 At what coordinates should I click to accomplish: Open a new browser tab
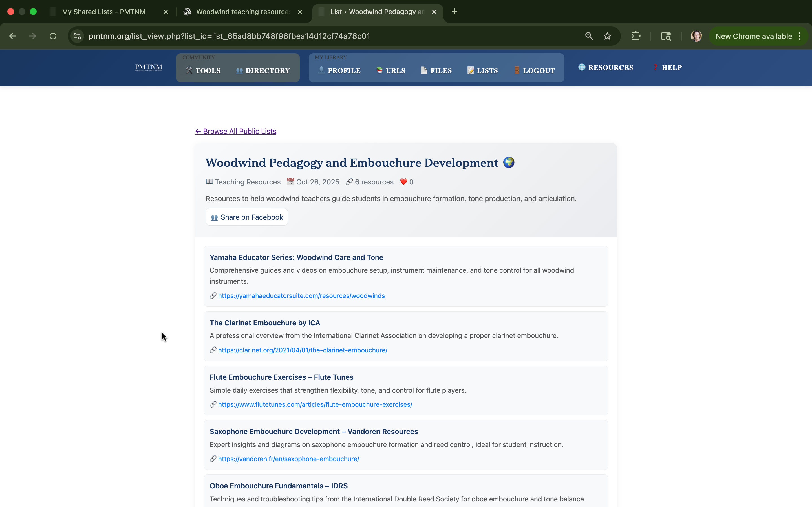tap(454, 12)
